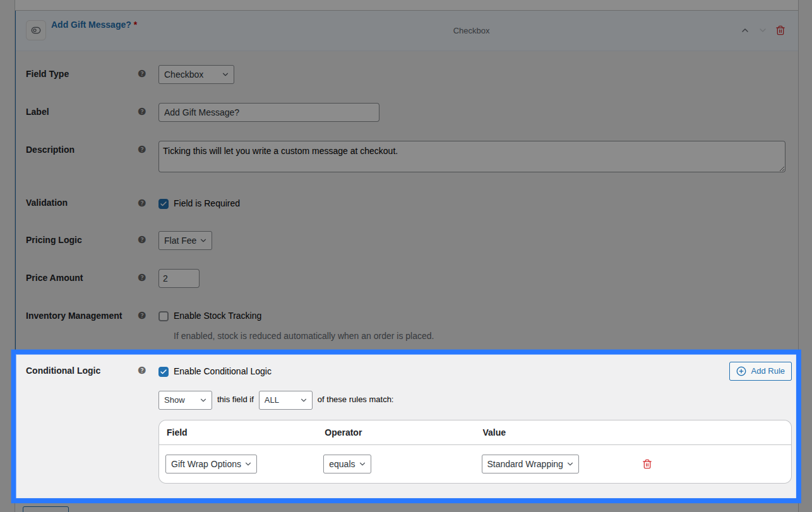Delete the Add Gift Message field
The width and height of the screenshot is (812, 512).
tap(780, 30)
